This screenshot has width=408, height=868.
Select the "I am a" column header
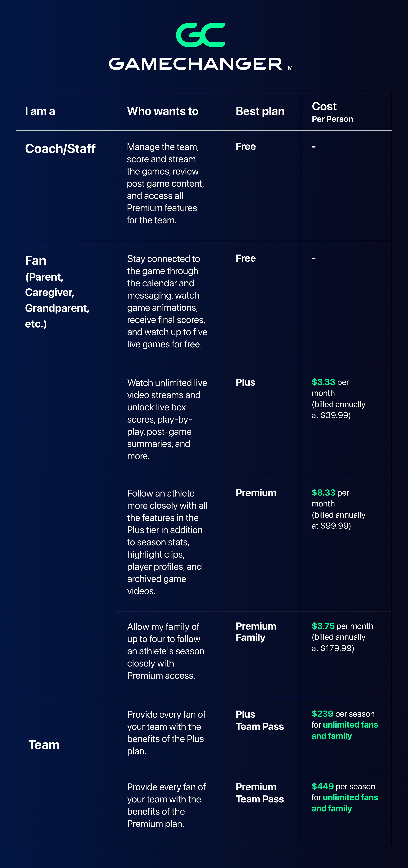click(40, 112)
